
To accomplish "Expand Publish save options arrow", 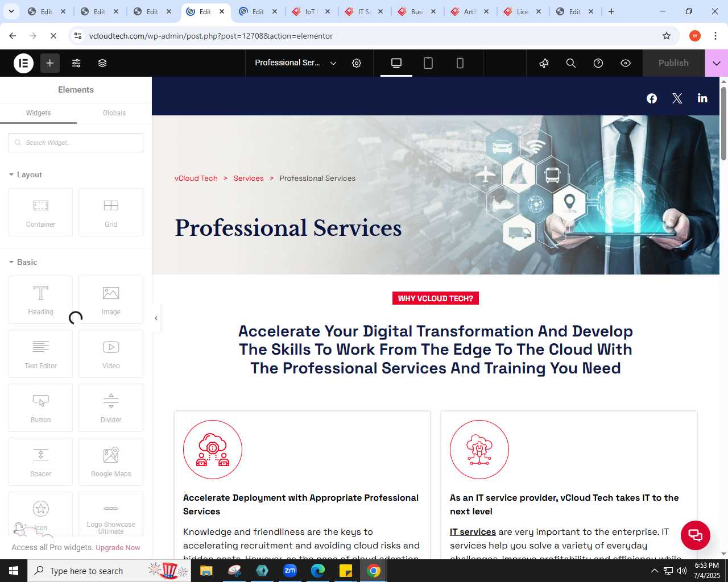I will coord(717,63).
